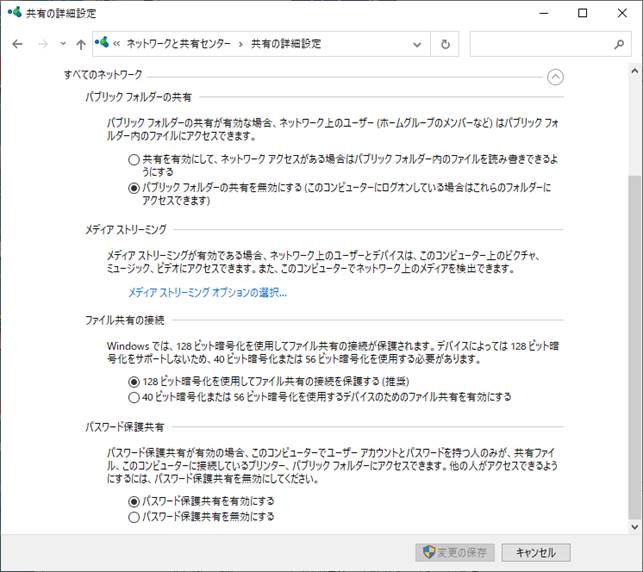The height and width of the screenshot is (572, 643).
Task: Click the forward navigation arrow
Action: pyautogui.click(x=43, y=44)
